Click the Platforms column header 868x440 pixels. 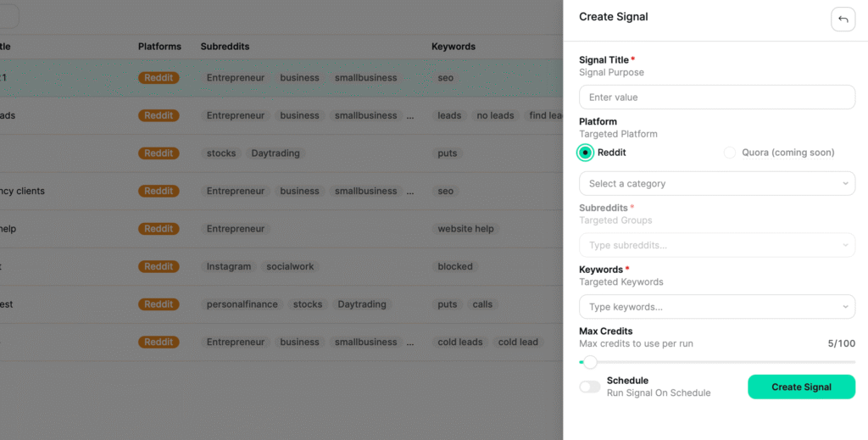[x=159, y=47]
